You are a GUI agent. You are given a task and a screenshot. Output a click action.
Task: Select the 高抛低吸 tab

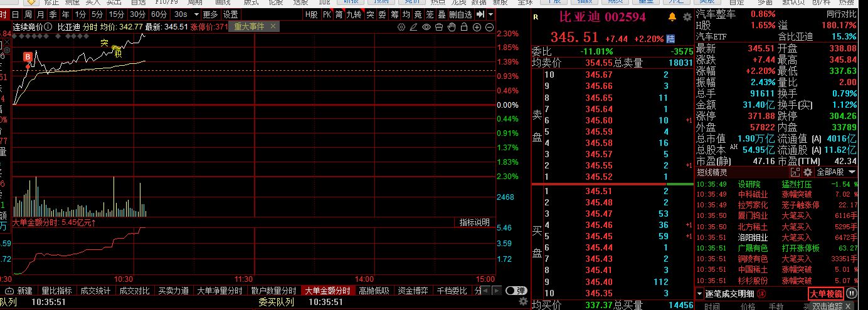pyautogui.click(x=374, y=291)
